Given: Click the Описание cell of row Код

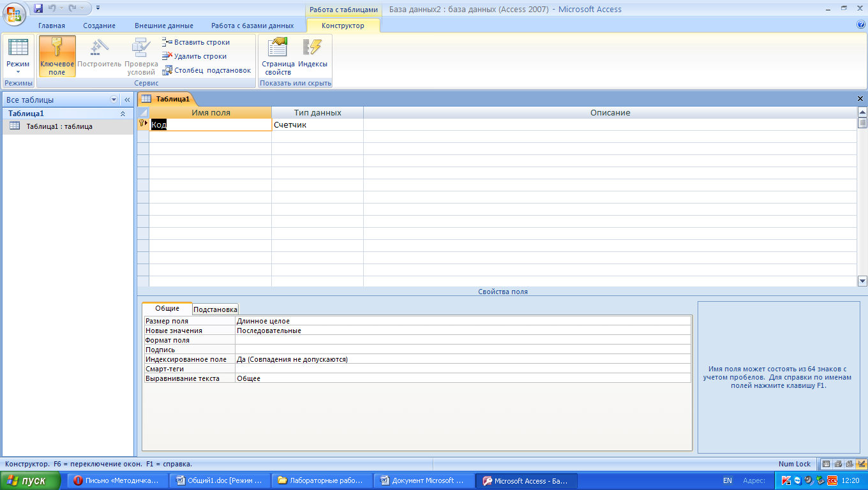Looking at the screenshot, I should point(610,125).
